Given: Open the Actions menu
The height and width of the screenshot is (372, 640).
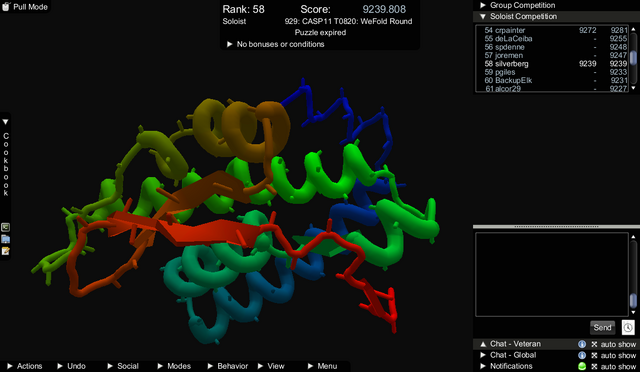Looking at the screenshot, I should [24, 366].
